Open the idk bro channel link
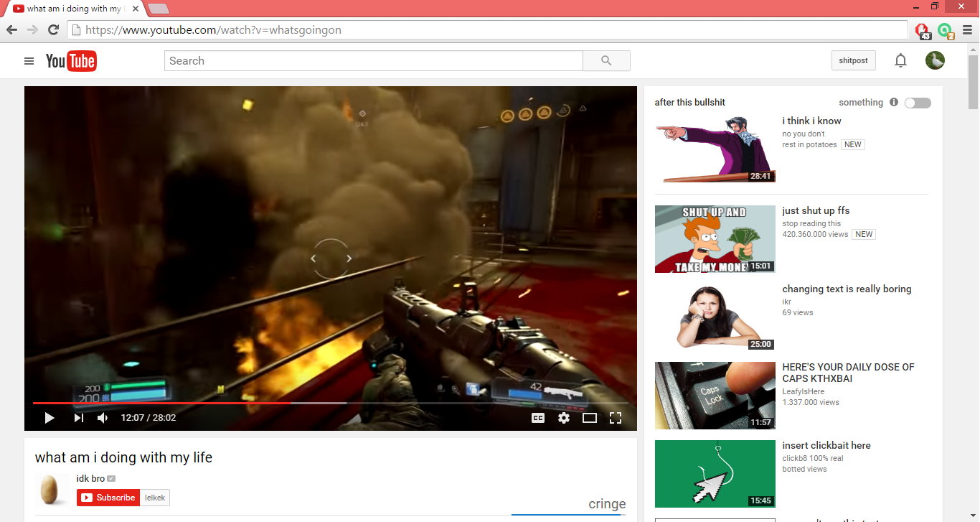The width and height of the screenshot is (980, 522). click(x=90, y=479)
